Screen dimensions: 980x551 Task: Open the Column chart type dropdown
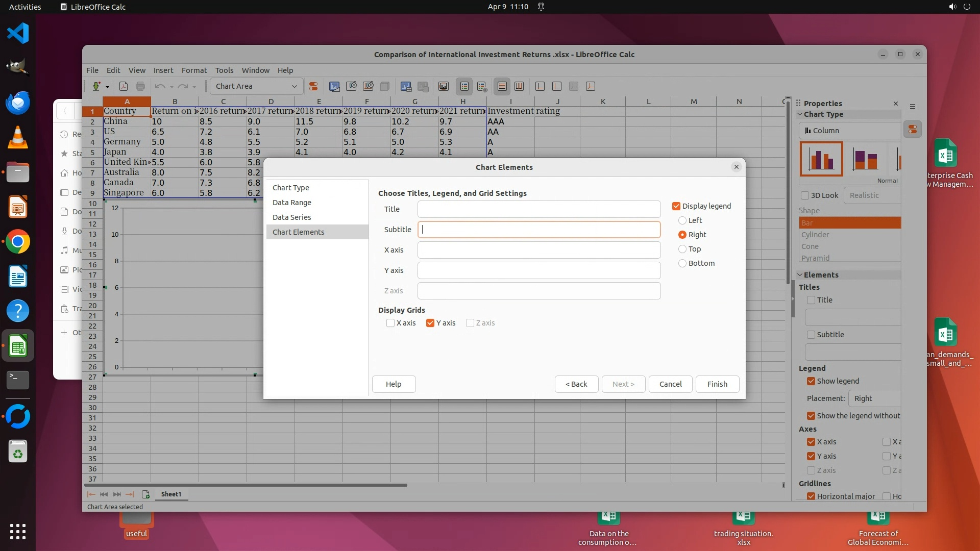[850, 131]
